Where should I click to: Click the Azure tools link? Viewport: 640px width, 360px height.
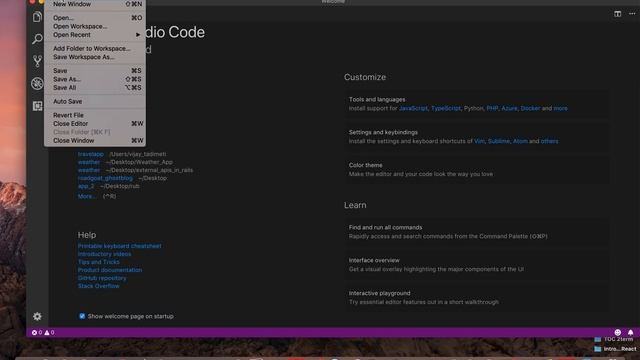[509, 108]
